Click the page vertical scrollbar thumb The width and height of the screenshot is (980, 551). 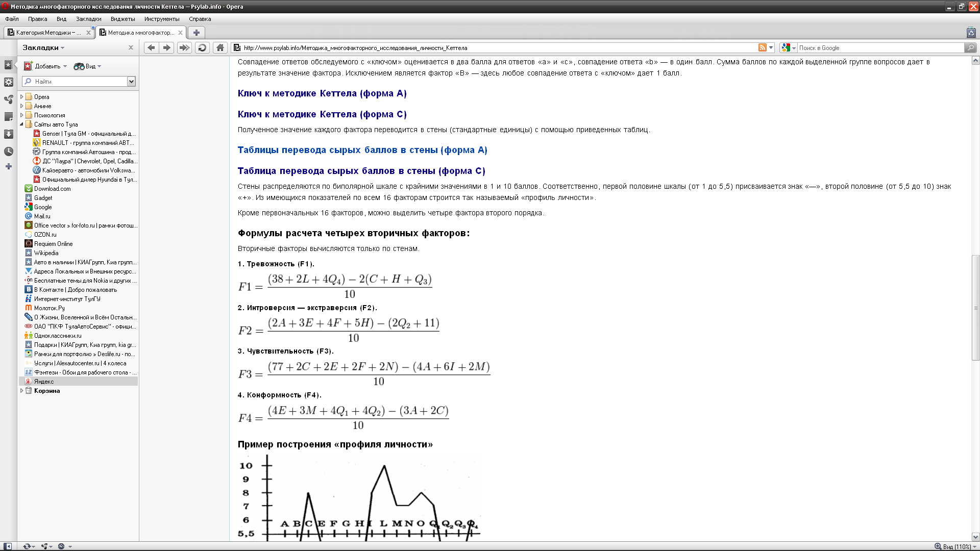pyautogui.click(x=975, y=308)
